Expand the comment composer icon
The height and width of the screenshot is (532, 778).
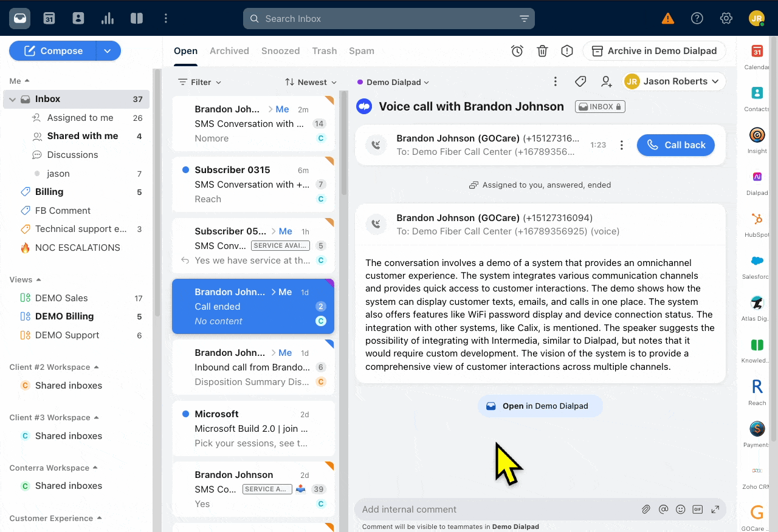[x=715, y=510]
